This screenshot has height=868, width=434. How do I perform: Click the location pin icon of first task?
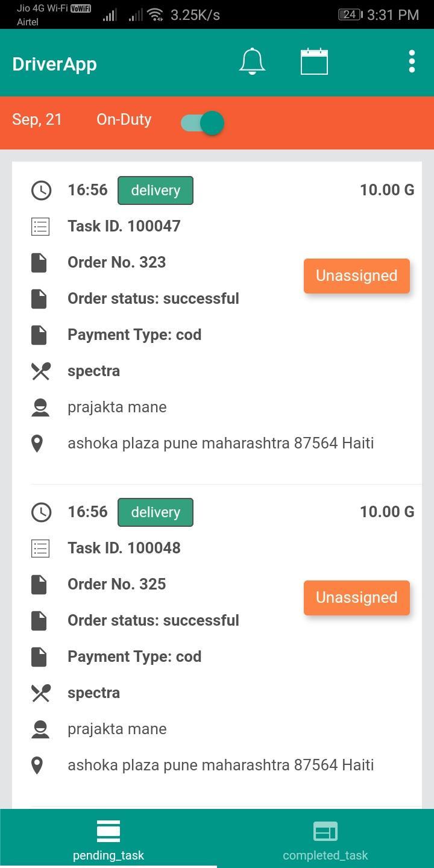coord(37,444)
